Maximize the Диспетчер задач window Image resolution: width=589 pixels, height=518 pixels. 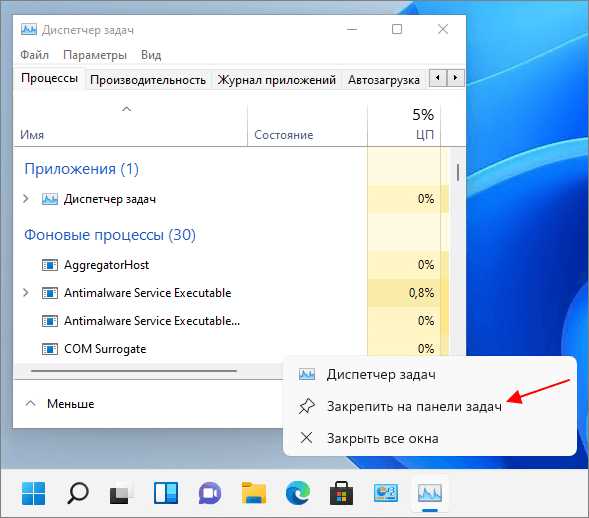click(x=397, y=29)
